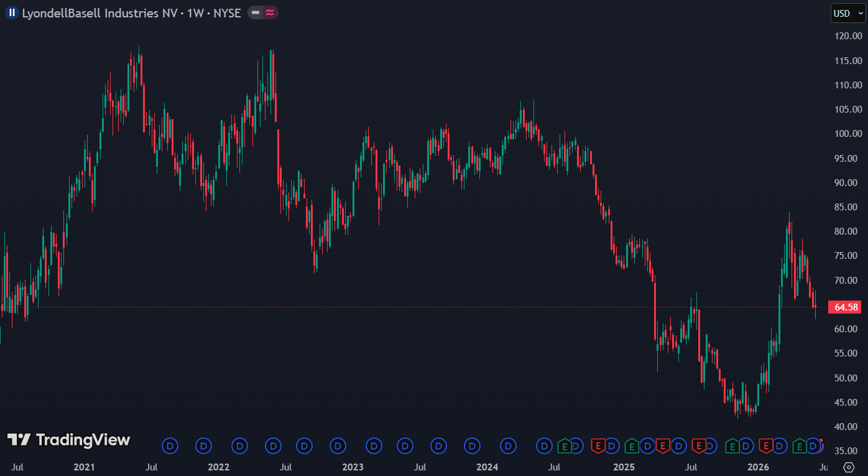Select dividend D marker just left of 2023 label
Image resolution: width=868 pixels, height=476 pixels.
[338, 446]
